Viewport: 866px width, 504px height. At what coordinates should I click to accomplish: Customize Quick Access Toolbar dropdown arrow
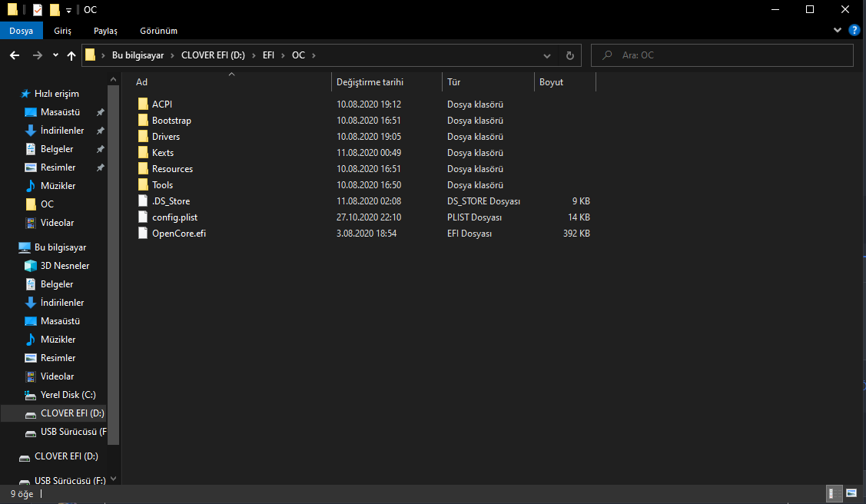pos(68,9)
